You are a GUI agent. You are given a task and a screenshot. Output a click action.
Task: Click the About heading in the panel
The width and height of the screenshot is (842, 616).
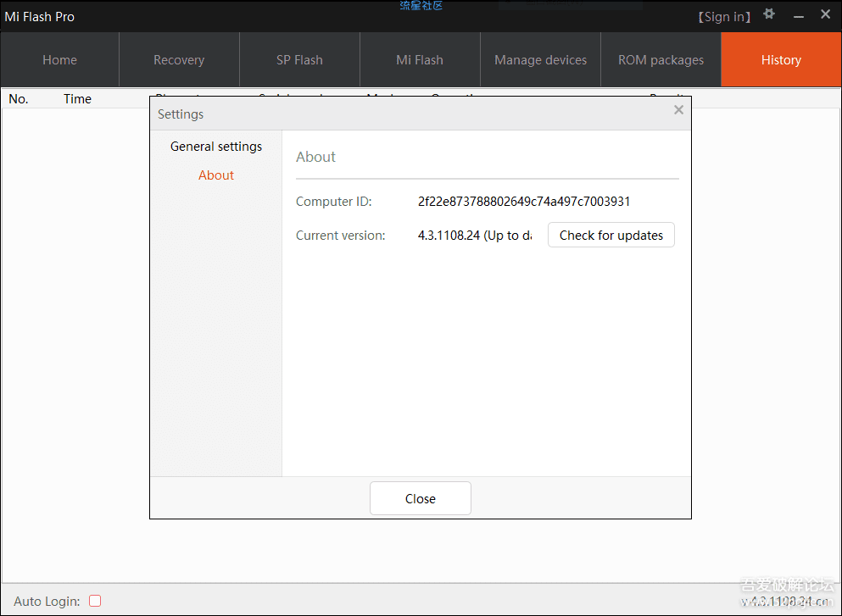(x=315, y=157)
